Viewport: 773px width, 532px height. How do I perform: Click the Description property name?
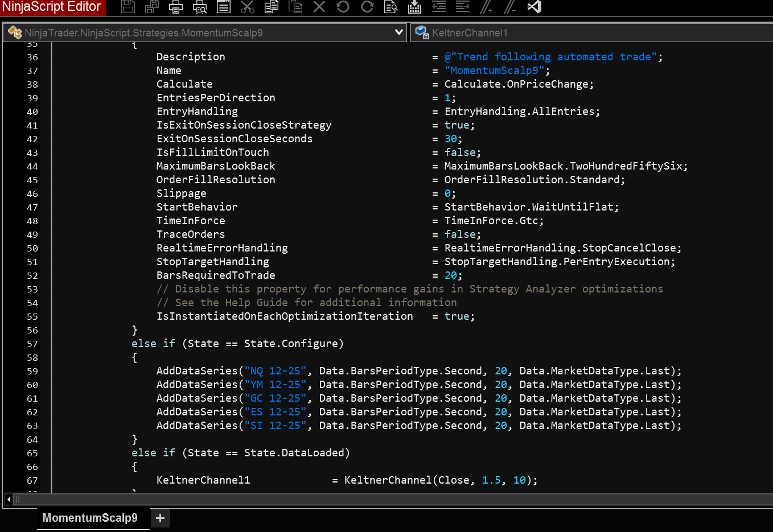click(x=191, y=57)
